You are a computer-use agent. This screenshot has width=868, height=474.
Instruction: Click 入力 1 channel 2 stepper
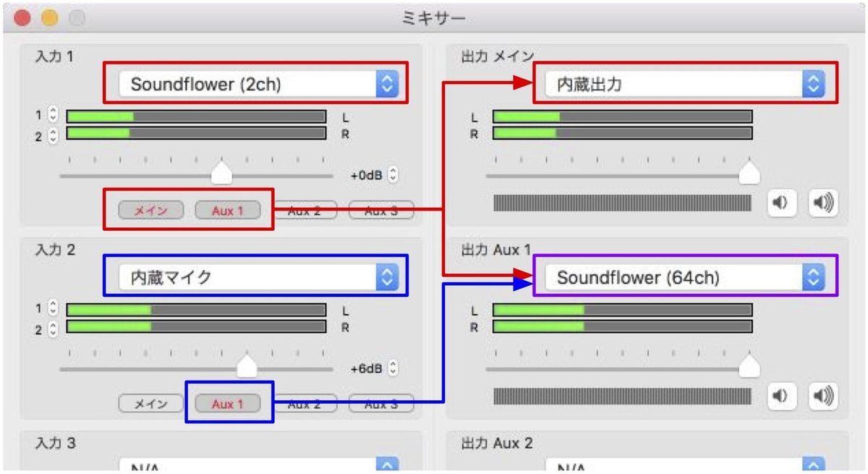53,136
